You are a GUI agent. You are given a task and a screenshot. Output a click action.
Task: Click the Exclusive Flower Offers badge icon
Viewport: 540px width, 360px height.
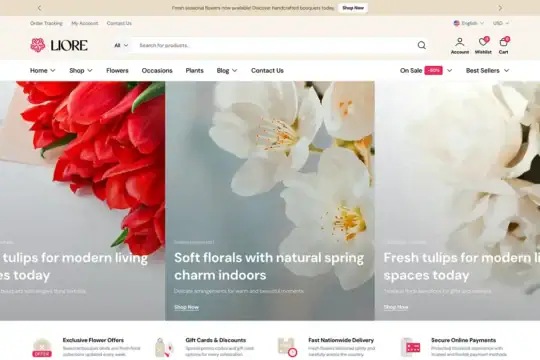click(42, 348)
